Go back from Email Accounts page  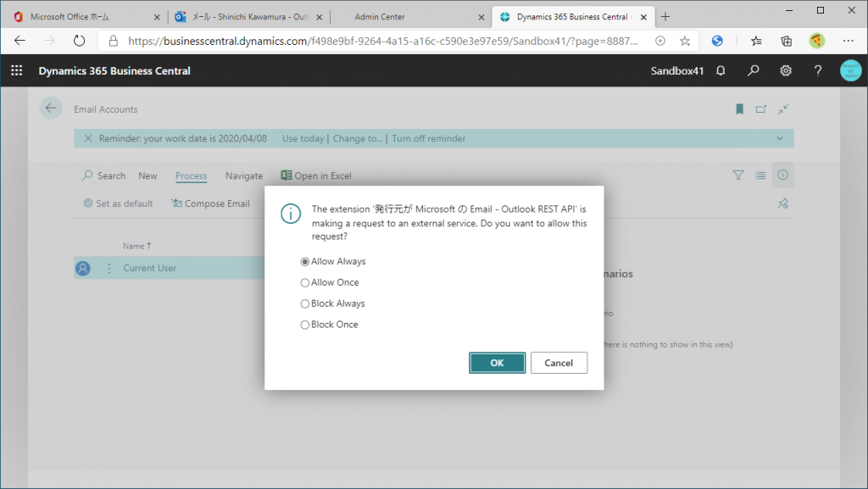pos(50,108)
